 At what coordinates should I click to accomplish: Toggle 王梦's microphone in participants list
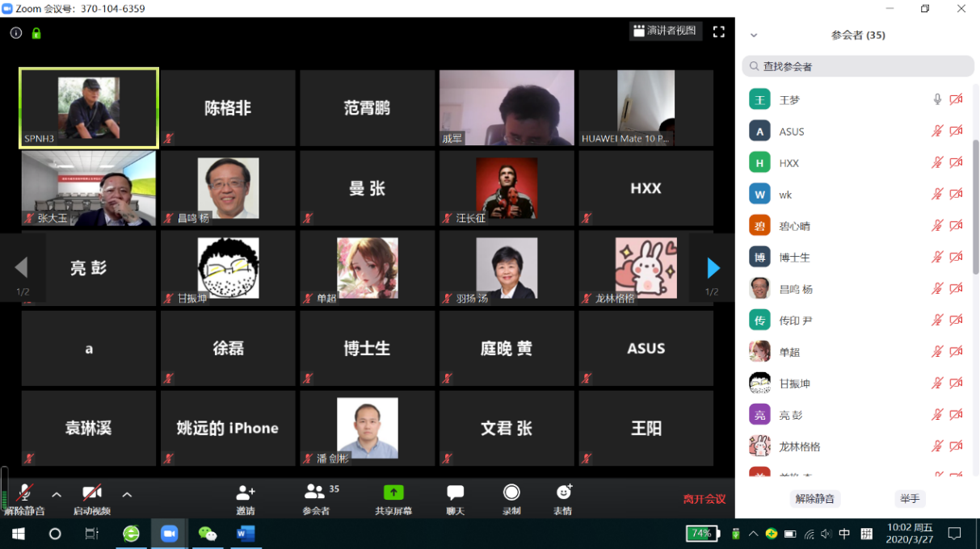(x=936, y=100)
